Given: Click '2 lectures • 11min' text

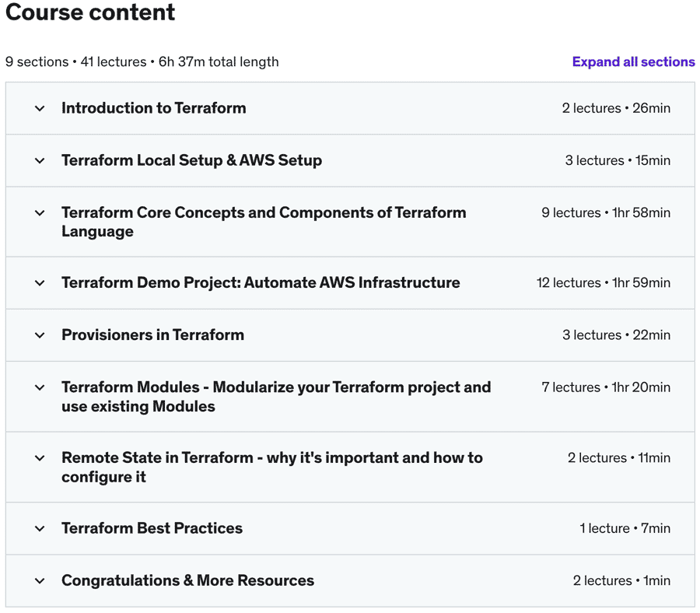Looking at the screenshot, I should [619, 457].
